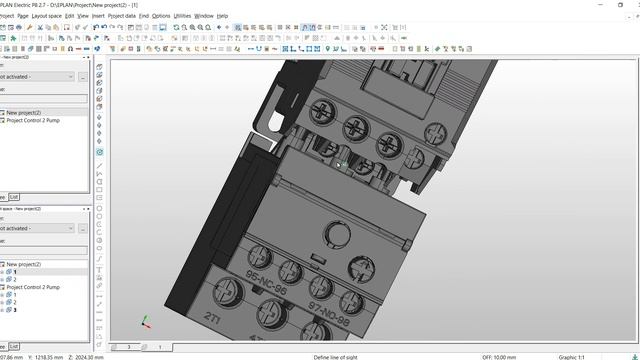This screenshot has height=360, width=640.
Task: Click the ... button beside the upper filter
Action: click(83, 77)
